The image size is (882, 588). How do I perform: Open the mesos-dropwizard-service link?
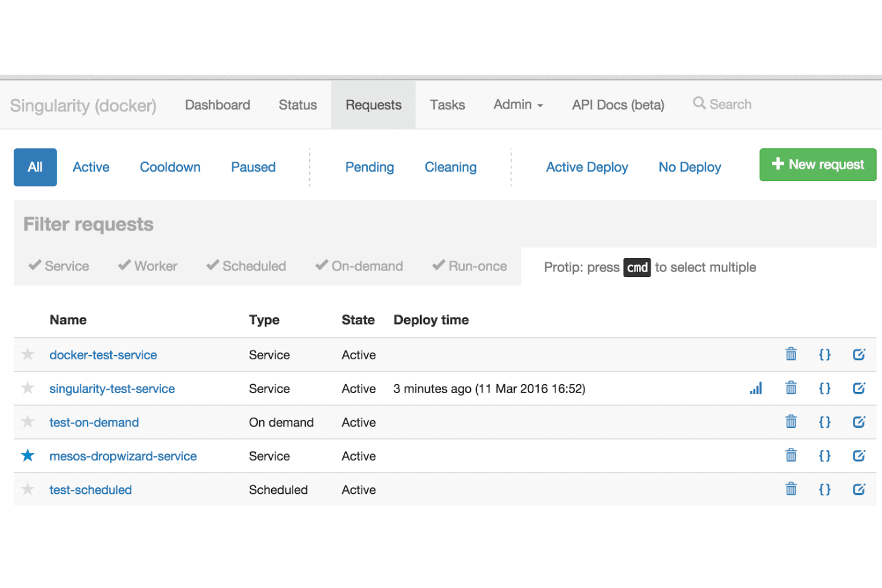123,456
